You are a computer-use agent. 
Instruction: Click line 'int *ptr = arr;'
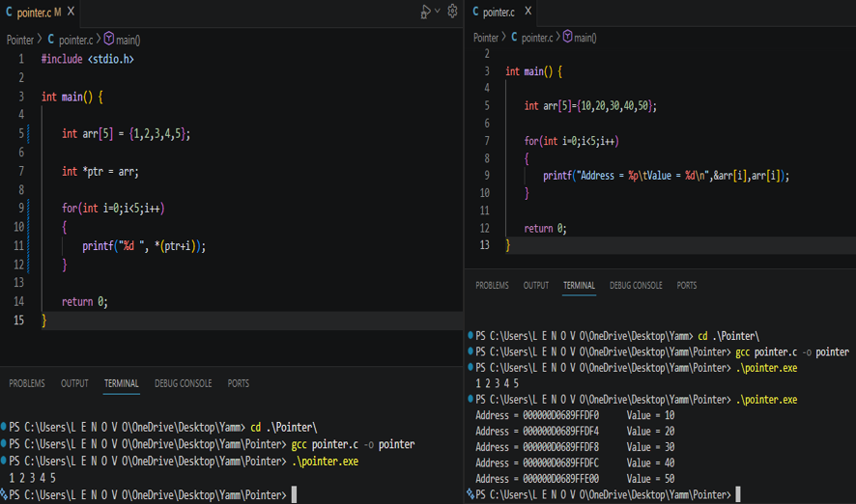coord(100,171)
